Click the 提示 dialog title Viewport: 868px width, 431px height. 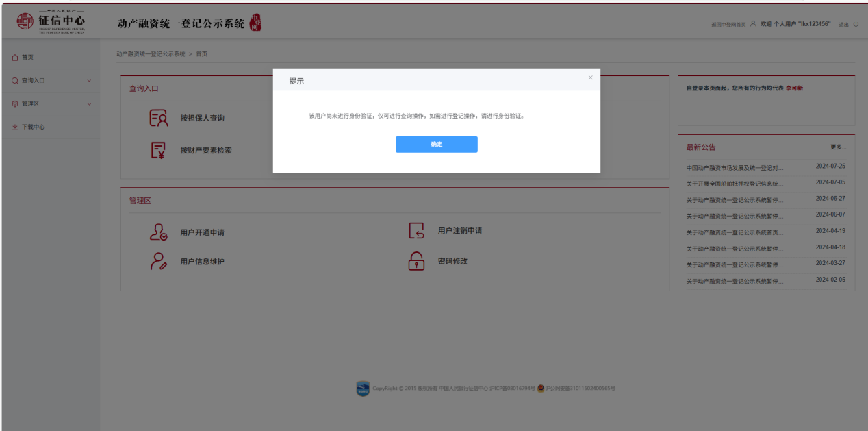[x=296, y=81]
